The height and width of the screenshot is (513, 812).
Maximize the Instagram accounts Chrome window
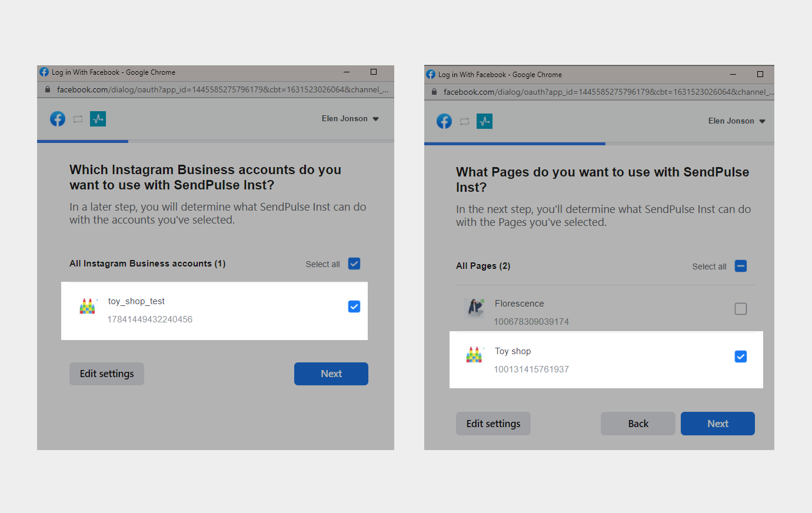click(374, 72)
